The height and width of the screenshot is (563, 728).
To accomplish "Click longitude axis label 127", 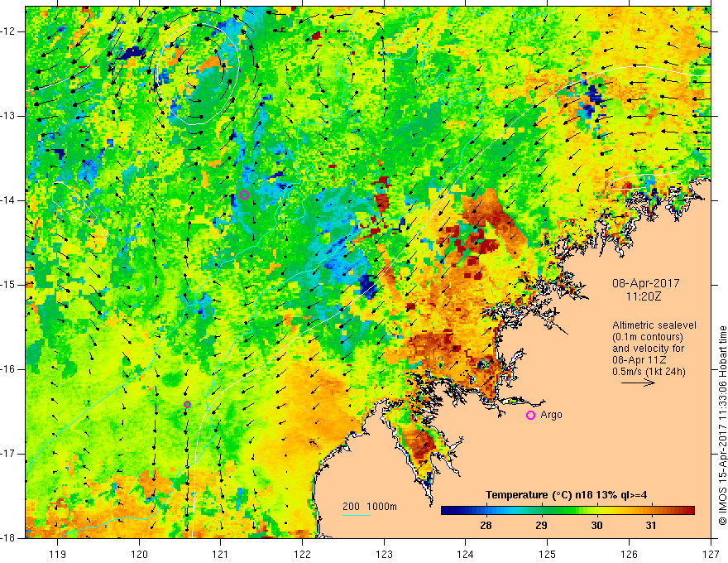I will tap(711, 554).
